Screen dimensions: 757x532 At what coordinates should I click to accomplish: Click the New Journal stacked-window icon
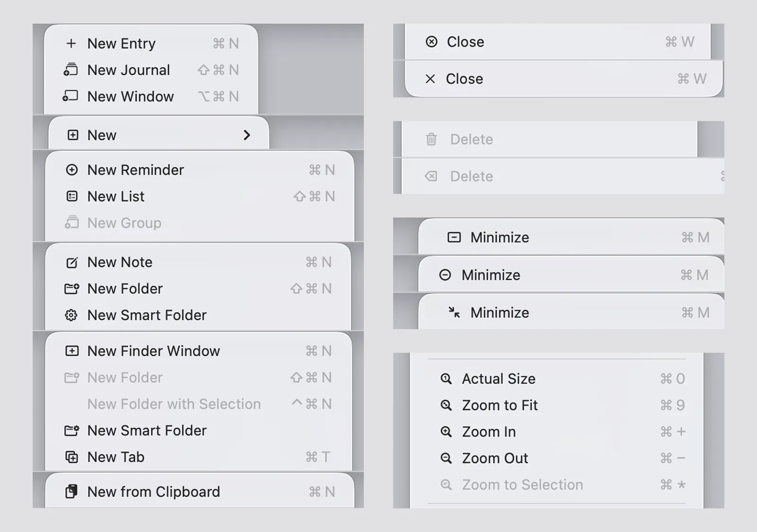click(71, 70)
